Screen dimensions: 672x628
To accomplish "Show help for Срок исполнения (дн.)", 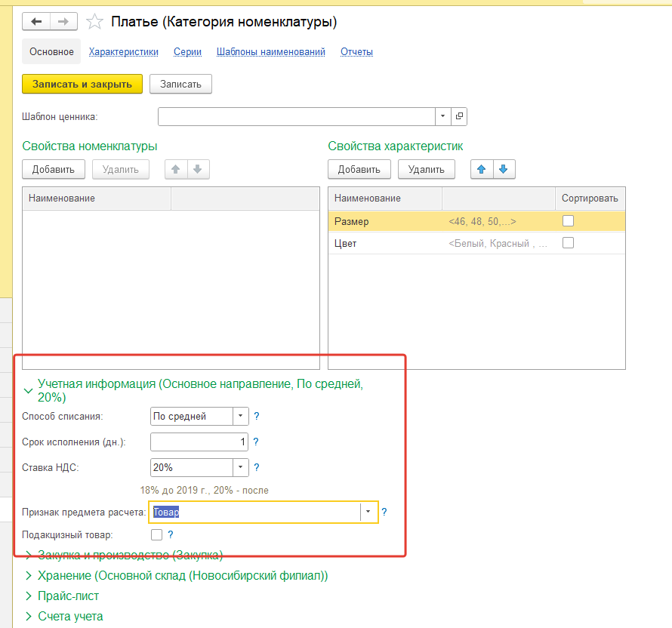I will pyautogui.click(x=255, y=442).
